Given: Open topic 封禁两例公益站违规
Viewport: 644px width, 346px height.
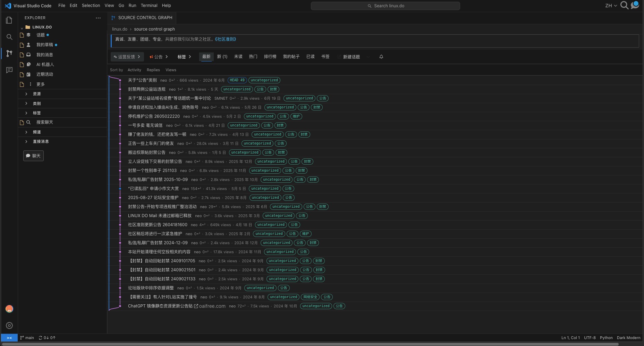Looking at the screenshot, I should [x=147, y=89].
